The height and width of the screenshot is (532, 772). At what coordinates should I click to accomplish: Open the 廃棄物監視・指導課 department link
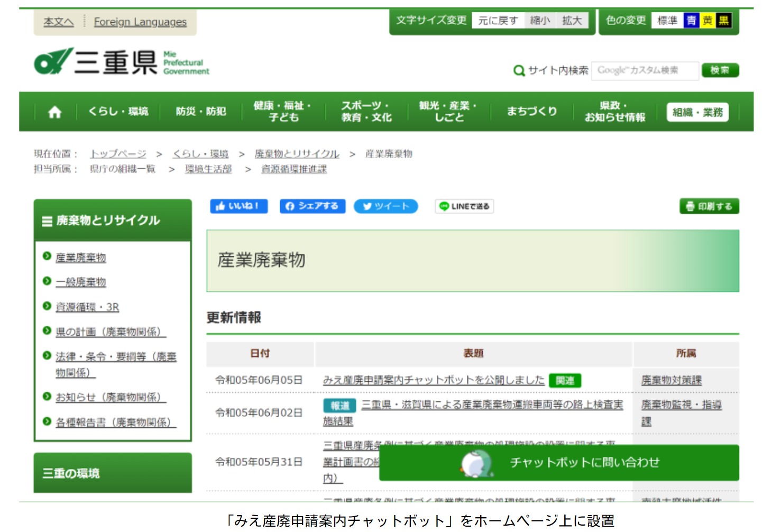pos(682,413)
